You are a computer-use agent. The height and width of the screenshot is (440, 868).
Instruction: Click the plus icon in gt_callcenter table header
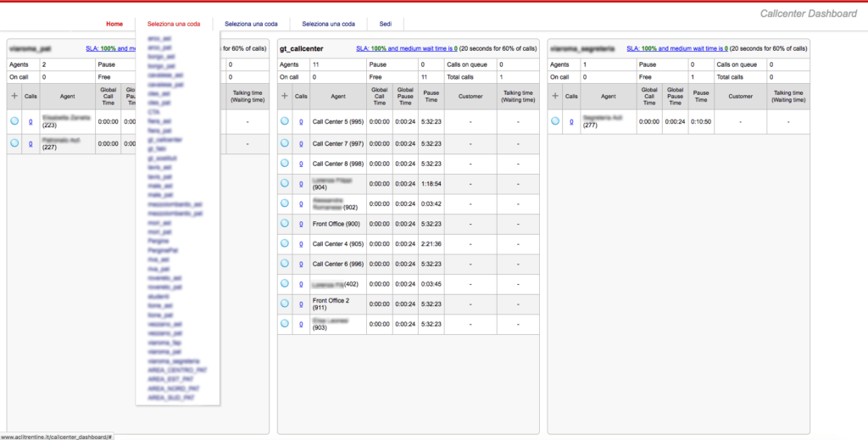point(285,96)
